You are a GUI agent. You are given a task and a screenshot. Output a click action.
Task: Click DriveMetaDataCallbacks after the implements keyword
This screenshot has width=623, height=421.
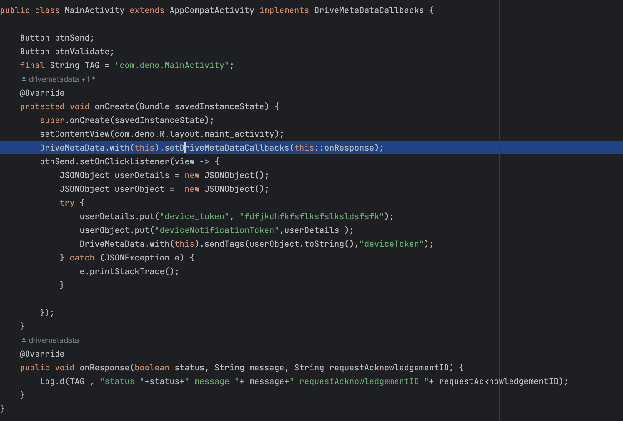(369, 10)
